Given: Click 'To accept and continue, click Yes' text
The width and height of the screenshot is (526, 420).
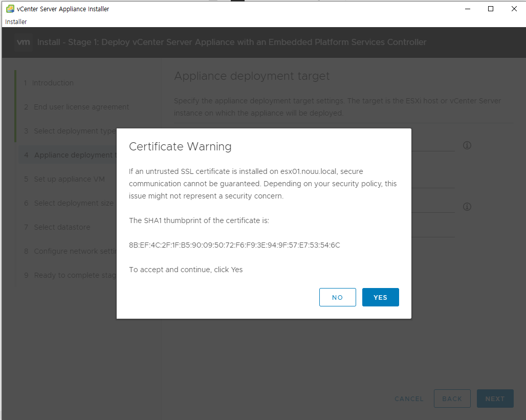Looking at the screenshot, I should click(186, 270).
